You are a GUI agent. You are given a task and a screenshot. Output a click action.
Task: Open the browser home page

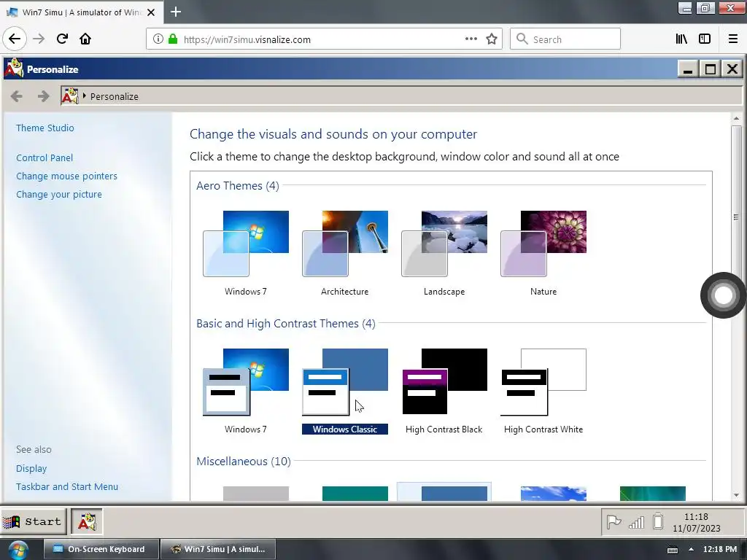click(85, 39)
